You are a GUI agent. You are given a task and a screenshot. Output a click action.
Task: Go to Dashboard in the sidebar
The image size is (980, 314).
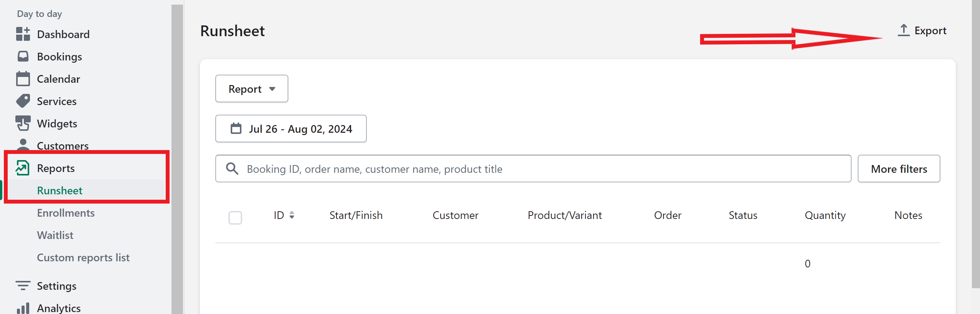coord(63,34)
